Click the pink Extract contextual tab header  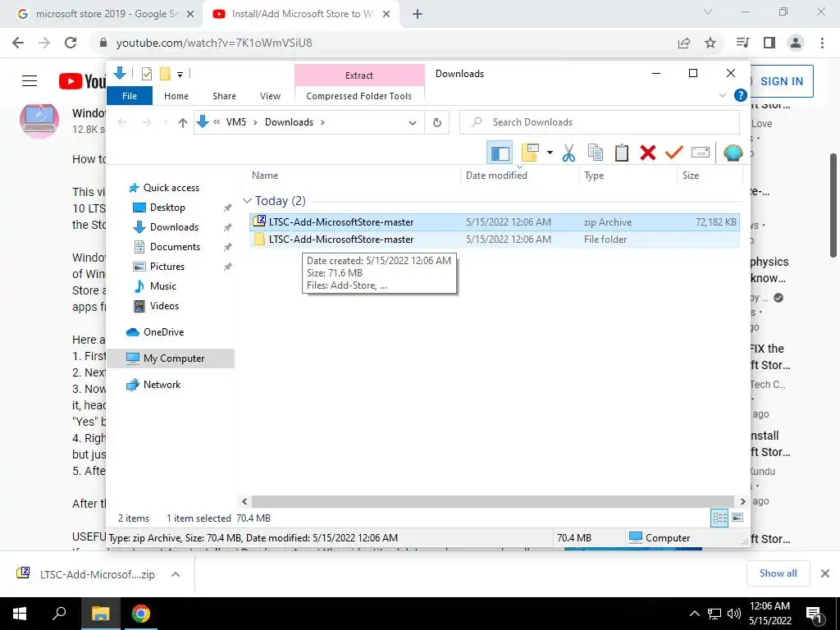point(359,75)
